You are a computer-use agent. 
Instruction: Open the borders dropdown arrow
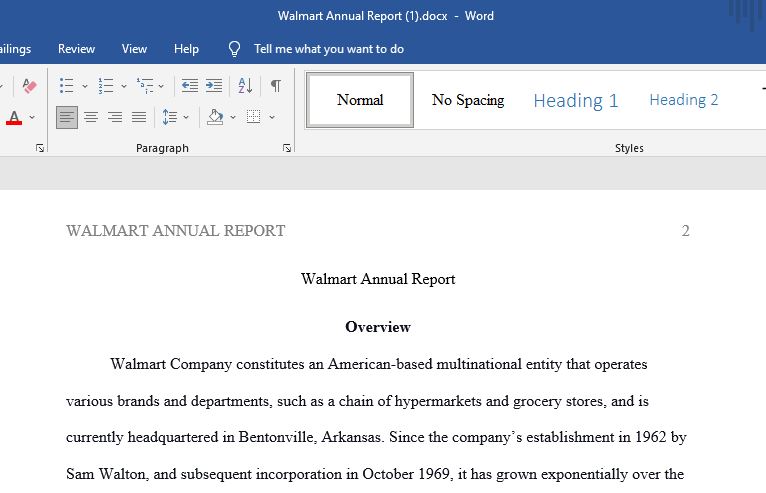coord(272,117)
